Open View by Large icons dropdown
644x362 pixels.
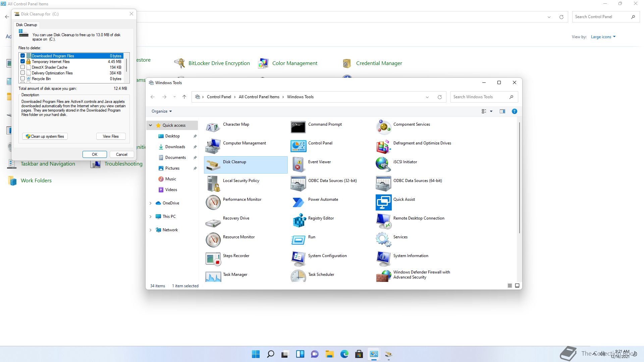point(603,37)
